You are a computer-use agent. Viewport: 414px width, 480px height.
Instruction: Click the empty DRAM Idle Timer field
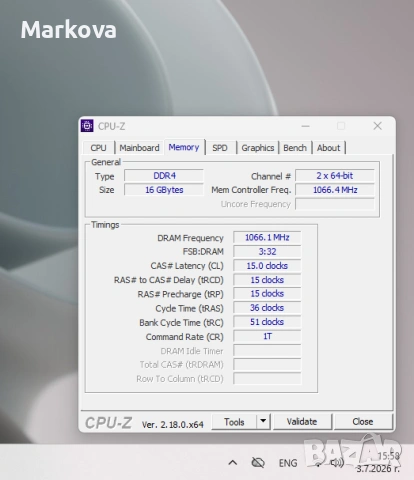tap(267, 351)
